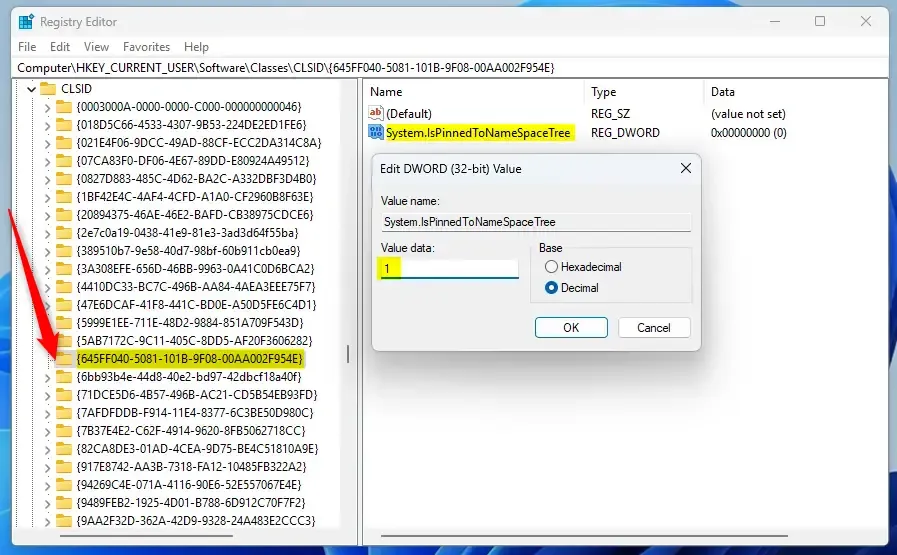The height and width of the screenshot is (555, 897).
Task: Click folder icon for {20894375-46AE-46E2-BAFD-CB38975CDCE6}
Action: (64, 215)
